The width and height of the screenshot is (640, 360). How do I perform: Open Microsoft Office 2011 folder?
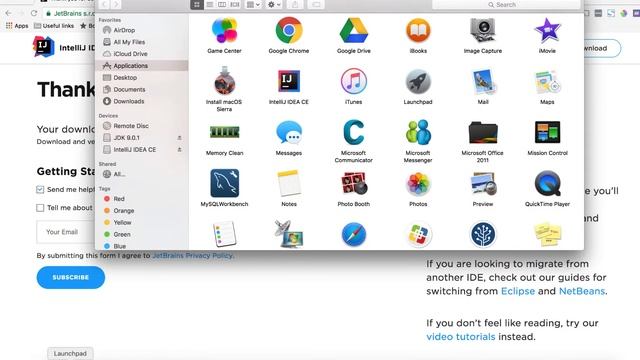coord(483,132)
